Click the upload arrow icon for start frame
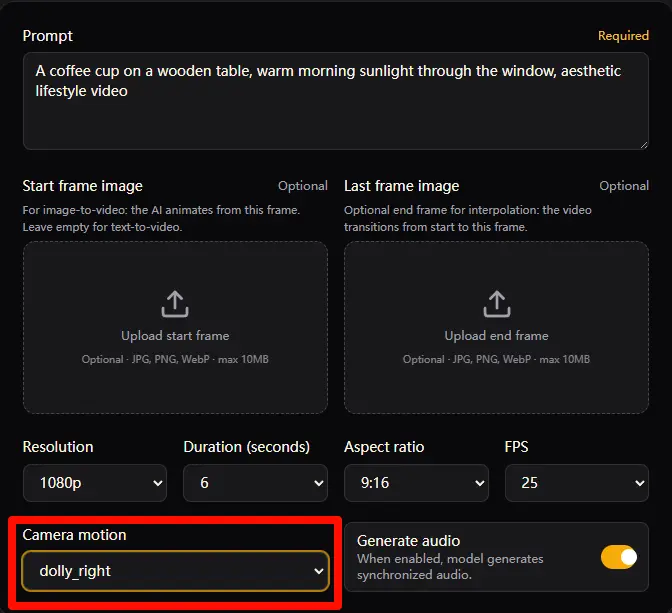 [x=175, y=303]
